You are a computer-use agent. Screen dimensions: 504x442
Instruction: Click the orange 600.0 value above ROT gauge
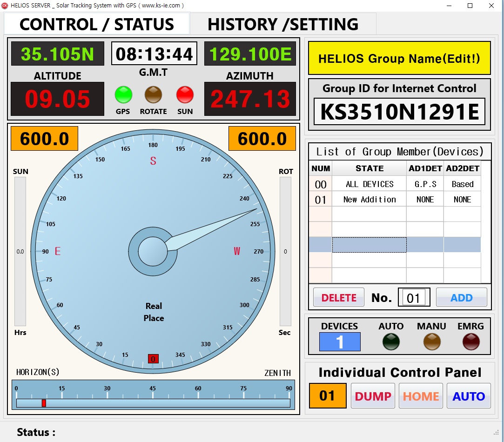tap(262, 139)
